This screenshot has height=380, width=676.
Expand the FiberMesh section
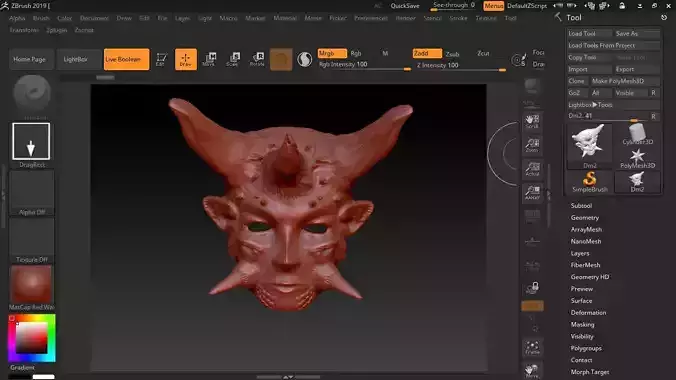(x=585, y=265)
